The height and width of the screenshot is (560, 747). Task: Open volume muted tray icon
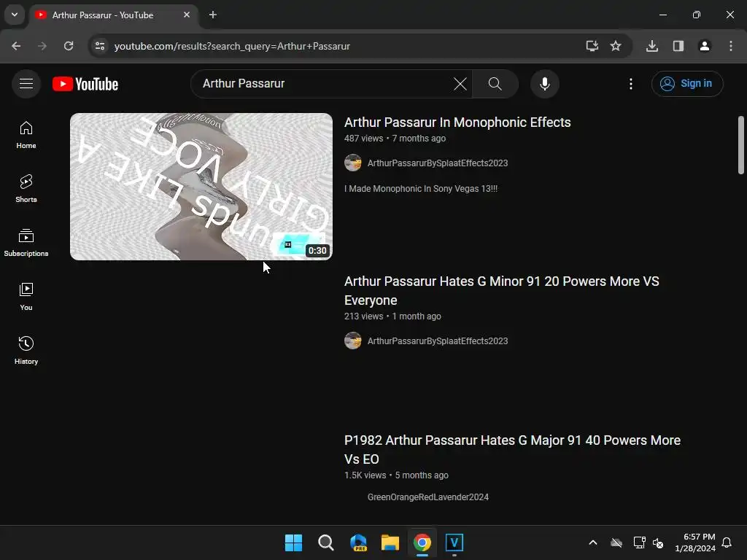[659, 542]
